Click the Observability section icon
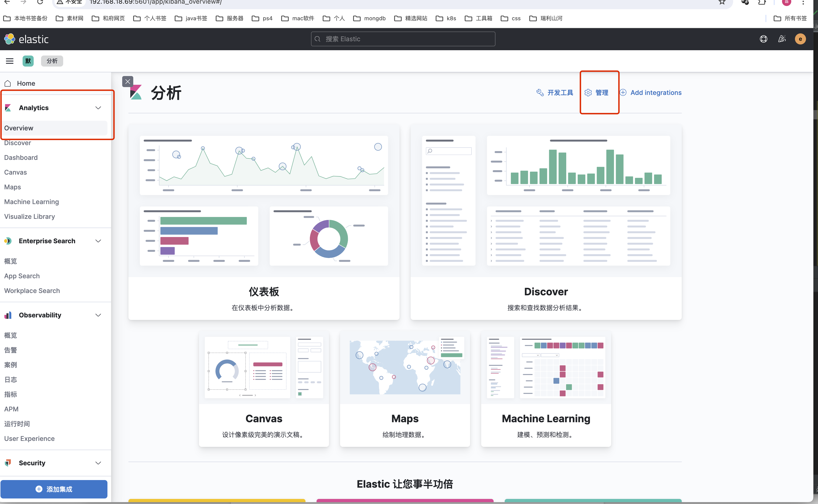Image resolution: width=818 pixels, height=504 pixels. 8,315
